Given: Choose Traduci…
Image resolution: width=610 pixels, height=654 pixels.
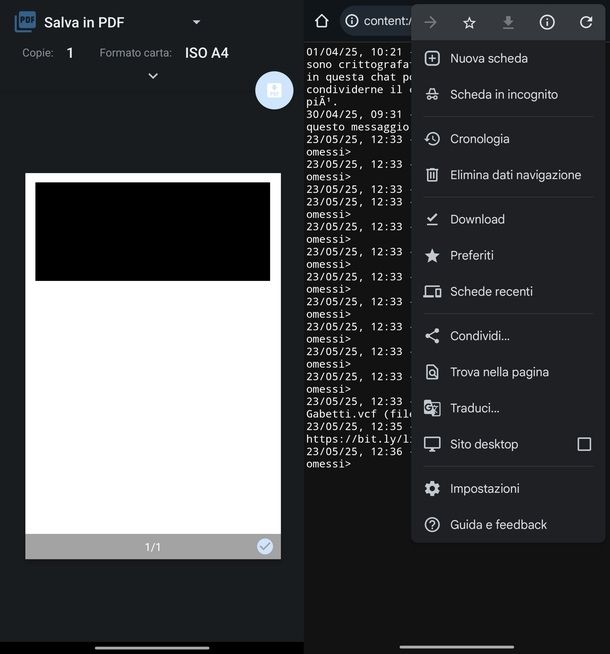Looking at the screenshot, I should point(508,408).
